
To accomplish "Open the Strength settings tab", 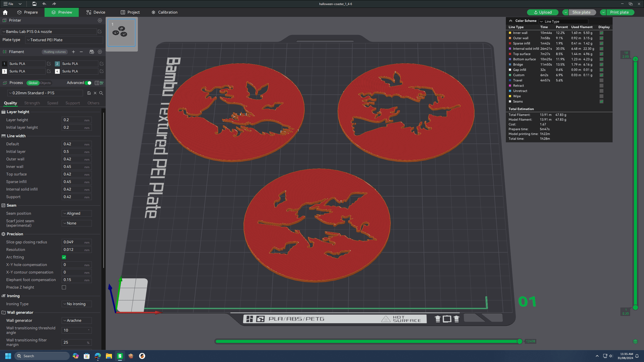I will pyautogui.click(x=32, y=103).
